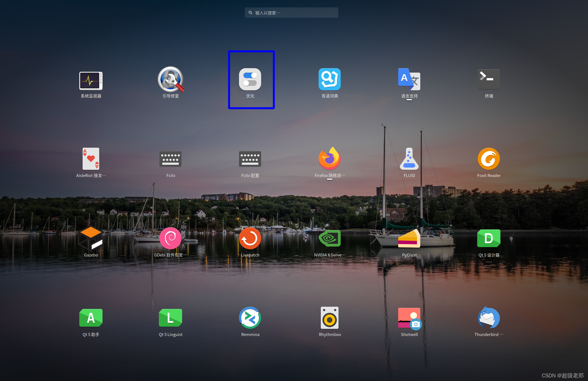Screen dimensions: 588x381
Task: Launch the 引导修复 boot repair app
Action: click(170, 80)
